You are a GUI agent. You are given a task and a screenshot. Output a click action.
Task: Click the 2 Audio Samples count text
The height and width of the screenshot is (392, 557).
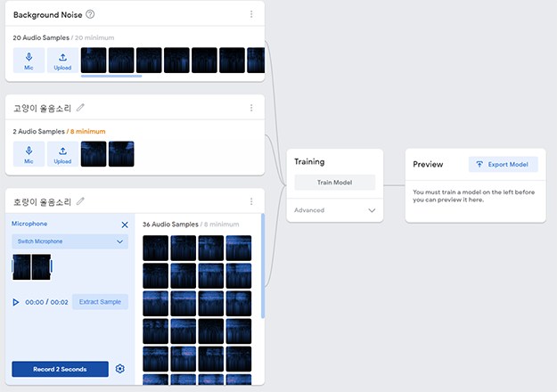click(38, 131)
